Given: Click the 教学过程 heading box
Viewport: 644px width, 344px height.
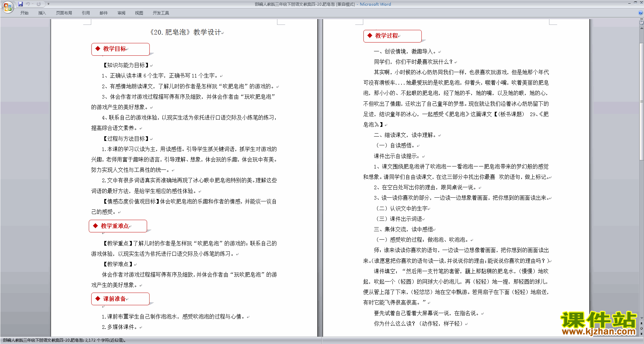Looking at the screenshot, I should [392, 36].
